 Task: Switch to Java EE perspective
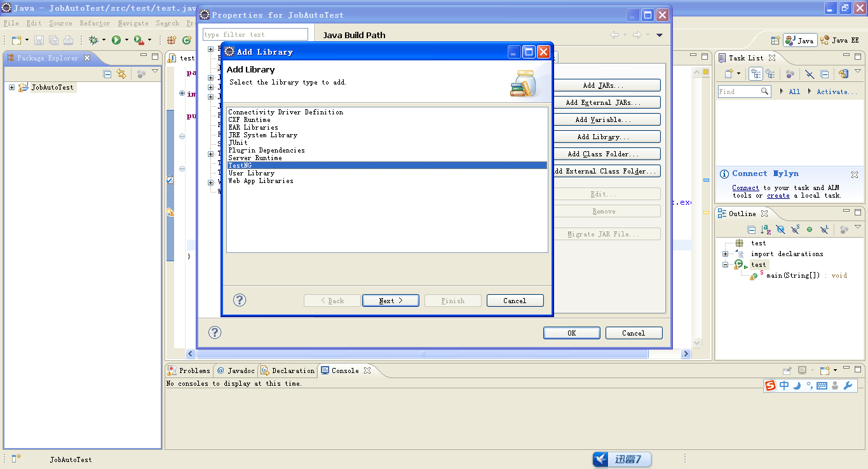[840, 40]
